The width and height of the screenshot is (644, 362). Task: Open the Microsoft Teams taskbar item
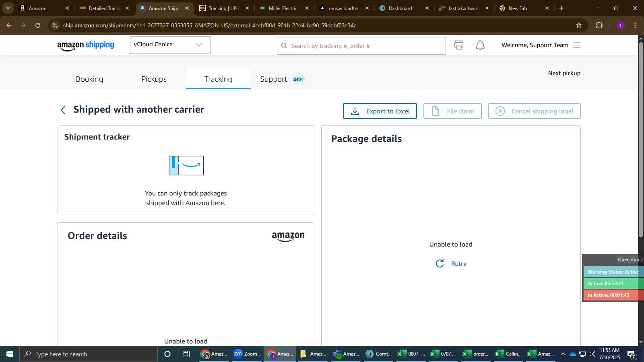(x=346, y=354)
